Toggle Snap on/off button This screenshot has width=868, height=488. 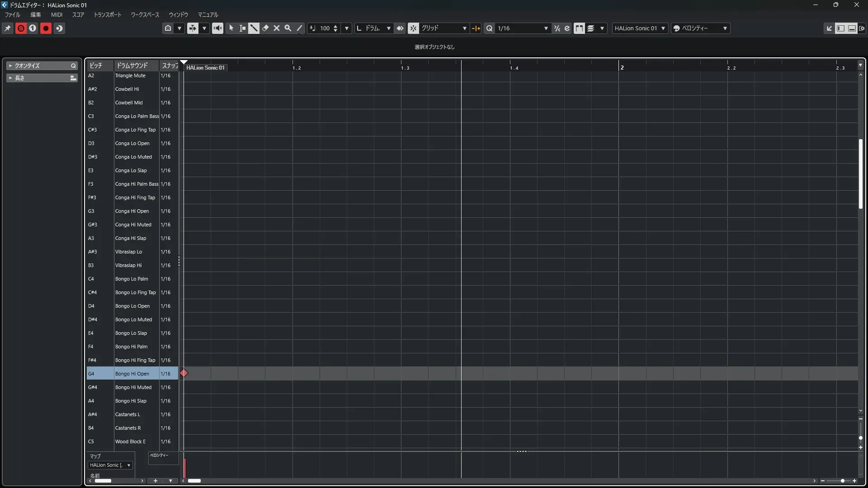click(414, 28)
